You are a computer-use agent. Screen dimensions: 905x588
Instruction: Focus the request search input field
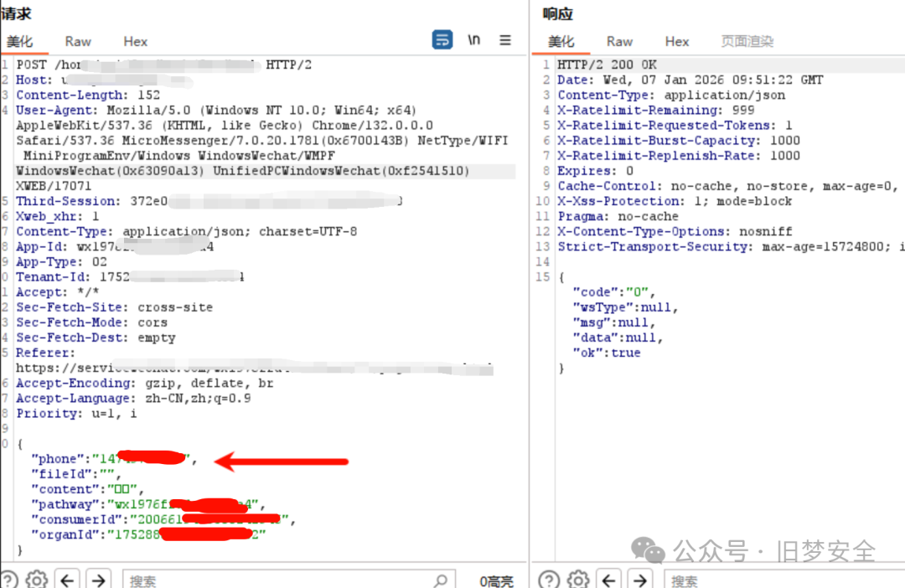288,580
